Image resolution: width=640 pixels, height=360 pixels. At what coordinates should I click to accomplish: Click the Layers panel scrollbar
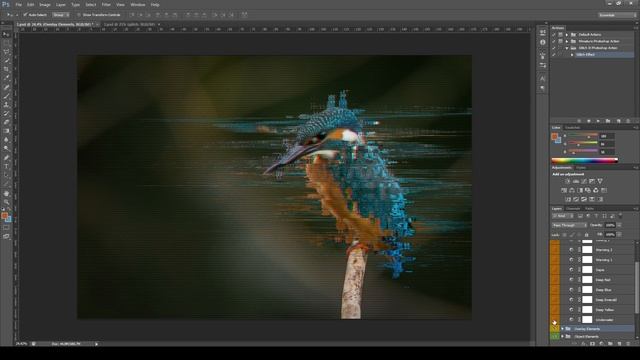[637, 288]
